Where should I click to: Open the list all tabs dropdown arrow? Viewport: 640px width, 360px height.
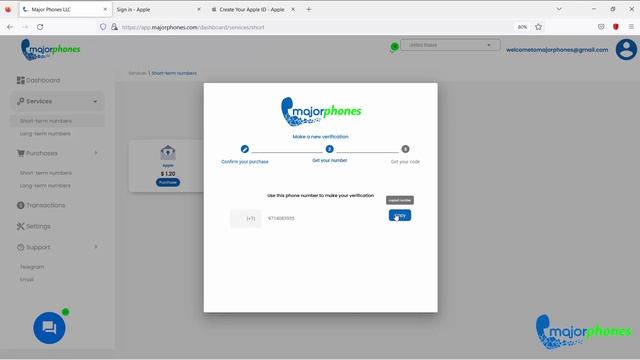tap(559, 9)
